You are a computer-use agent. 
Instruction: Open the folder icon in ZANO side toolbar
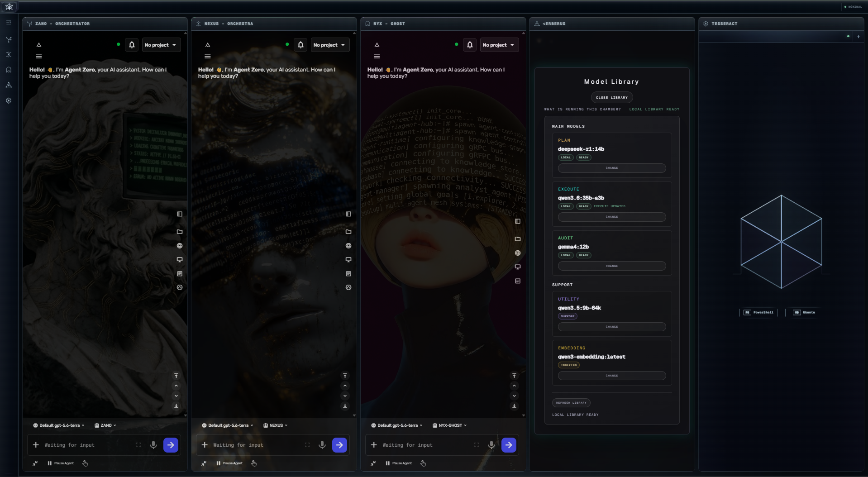[180, 232]
